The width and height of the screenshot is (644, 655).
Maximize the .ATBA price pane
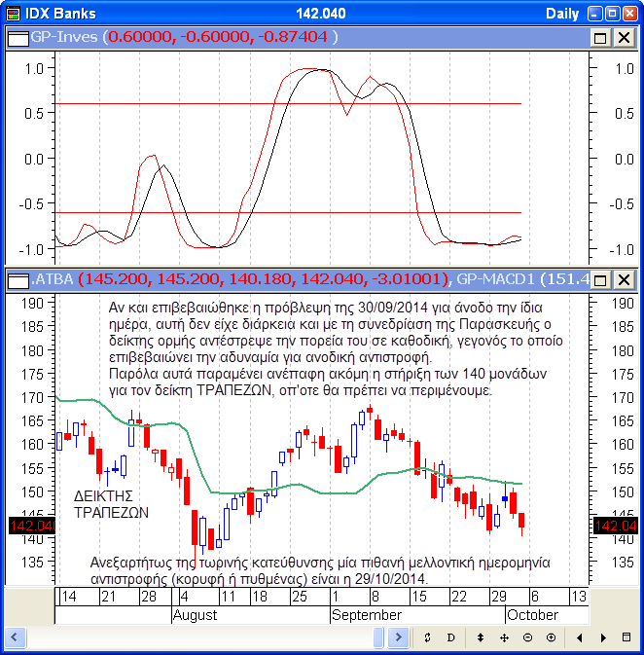600,280
